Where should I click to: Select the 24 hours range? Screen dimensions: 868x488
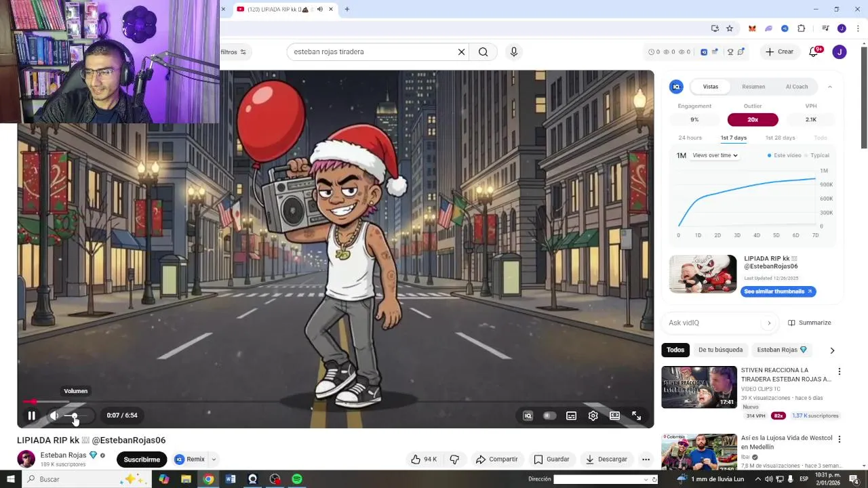tap(690, 138)
